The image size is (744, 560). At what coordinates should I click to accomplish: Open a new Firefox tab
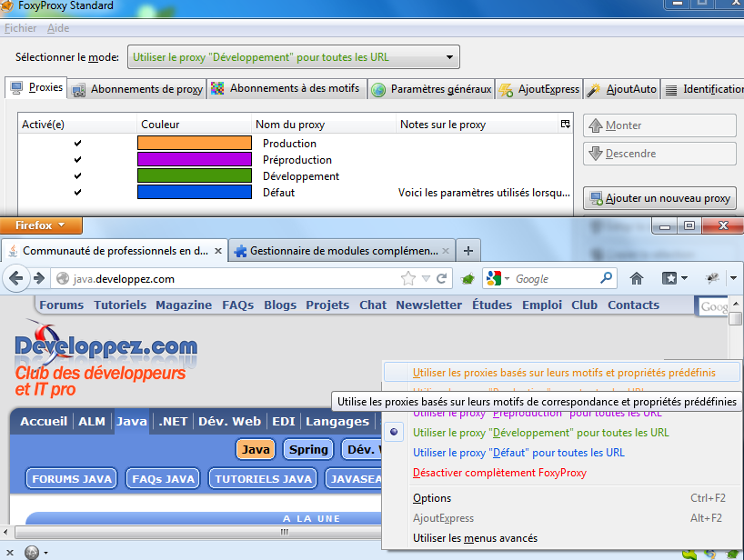click(468, 250)
